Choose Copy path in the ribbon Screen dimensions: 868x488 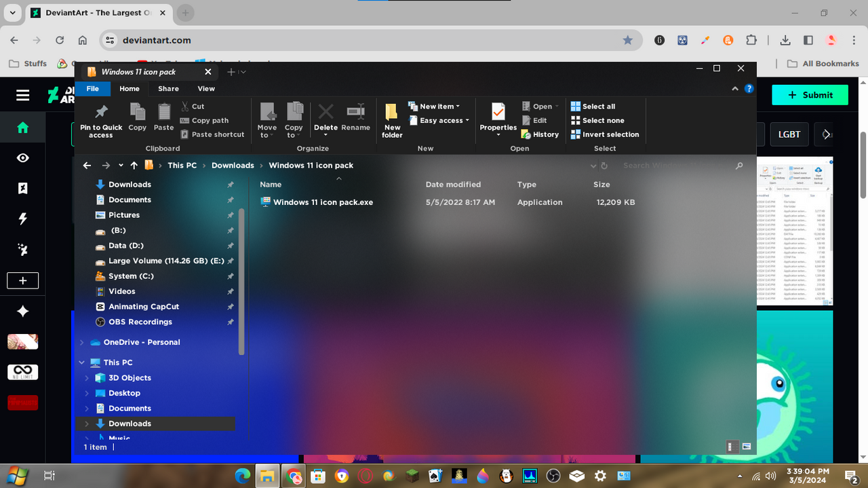pos(204,121)
